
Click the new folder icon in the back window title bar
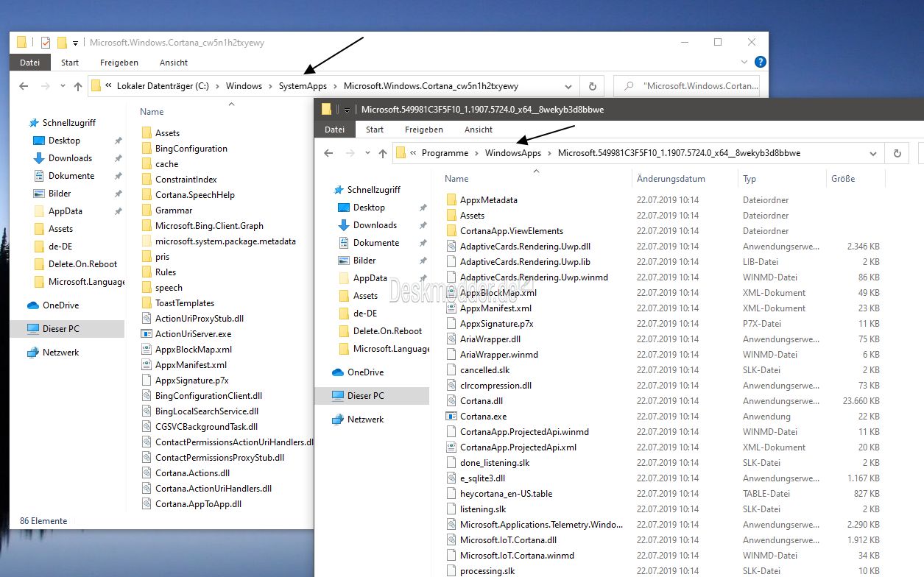(62, 43)
